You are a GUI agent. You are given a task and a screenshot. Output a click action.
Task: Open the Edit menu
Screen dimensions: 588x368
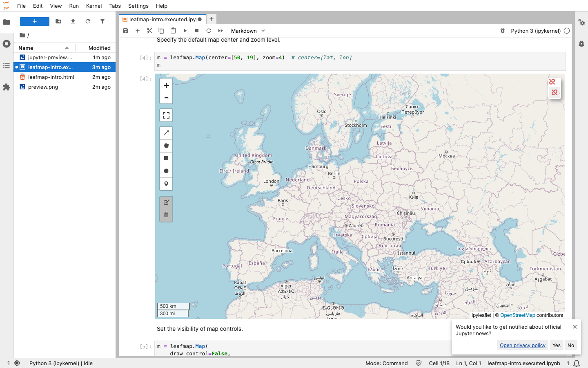[38, 6]
